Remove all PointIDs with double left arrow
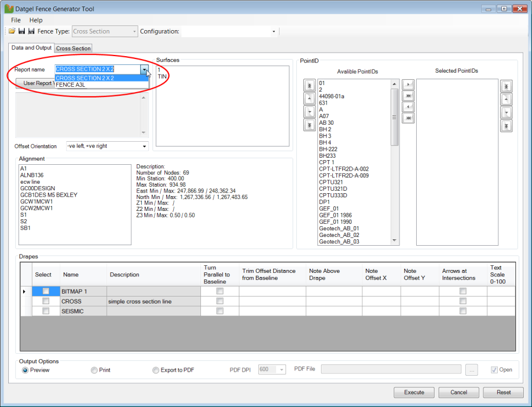 point(407,118)
